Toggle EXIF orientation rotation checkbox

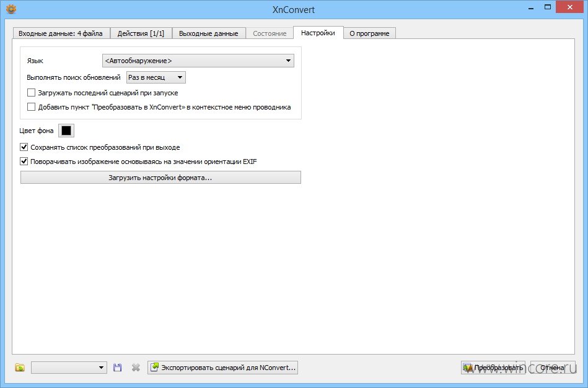point(24,162)
